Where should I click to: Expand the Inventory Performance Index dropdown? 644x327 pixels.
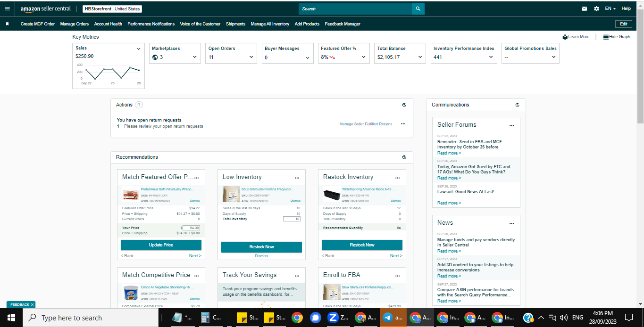(491, 57)
